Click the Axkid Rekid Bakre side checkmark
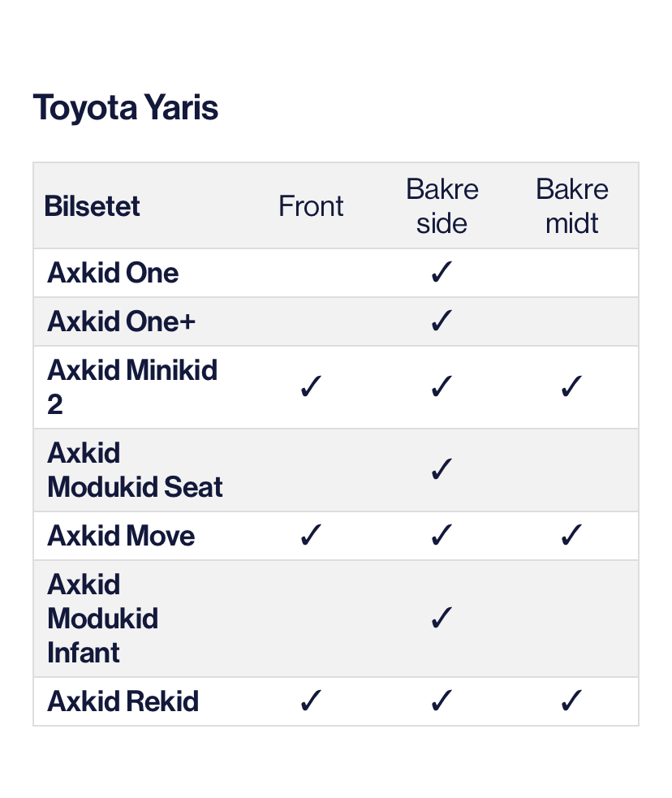Viewport: 672px width, 798px height. click(x=441, y=701)
